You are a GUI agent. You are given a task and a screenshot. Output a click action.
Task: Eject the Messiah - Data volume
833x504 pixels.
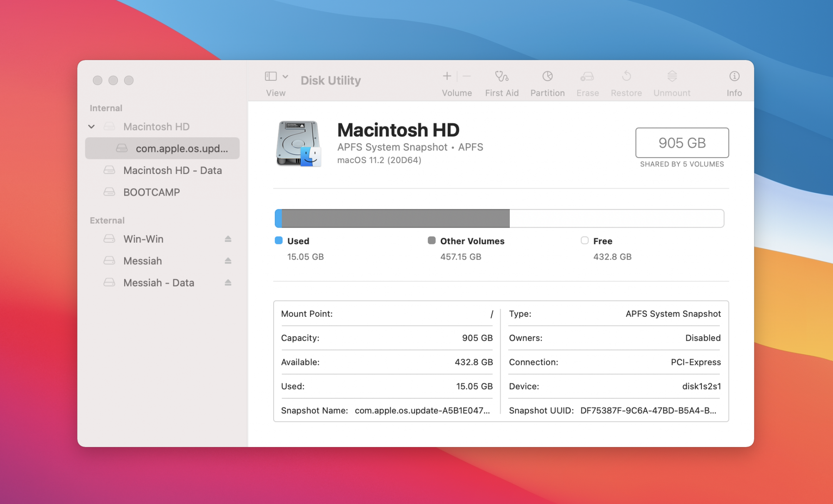(x=228, y=283)
